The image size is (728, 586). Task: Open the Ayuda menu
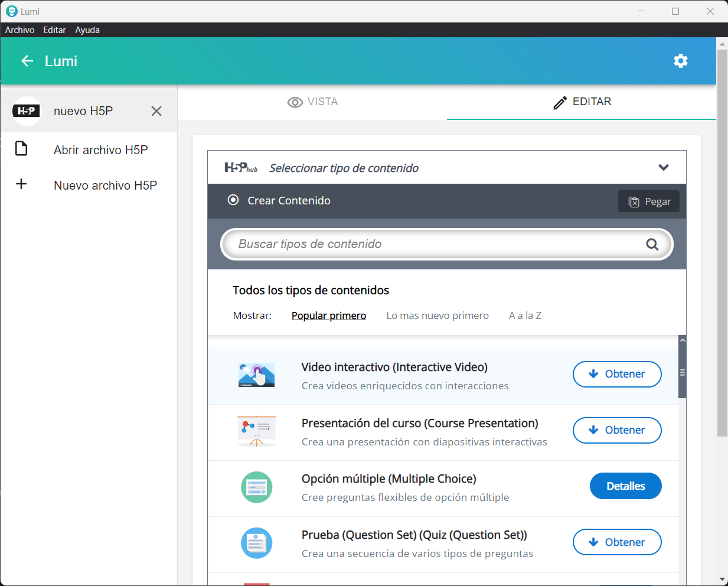click(x=87, y=30)
